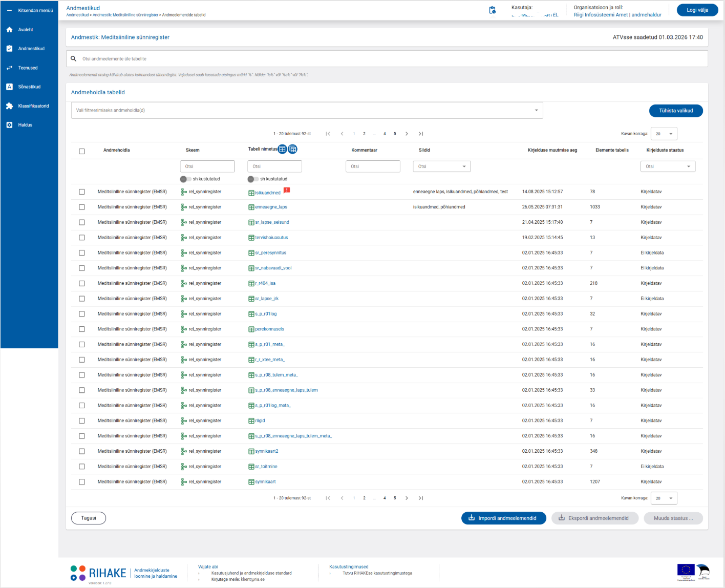
Task: Go to the last results page
Action: click(x=420, y=134)
